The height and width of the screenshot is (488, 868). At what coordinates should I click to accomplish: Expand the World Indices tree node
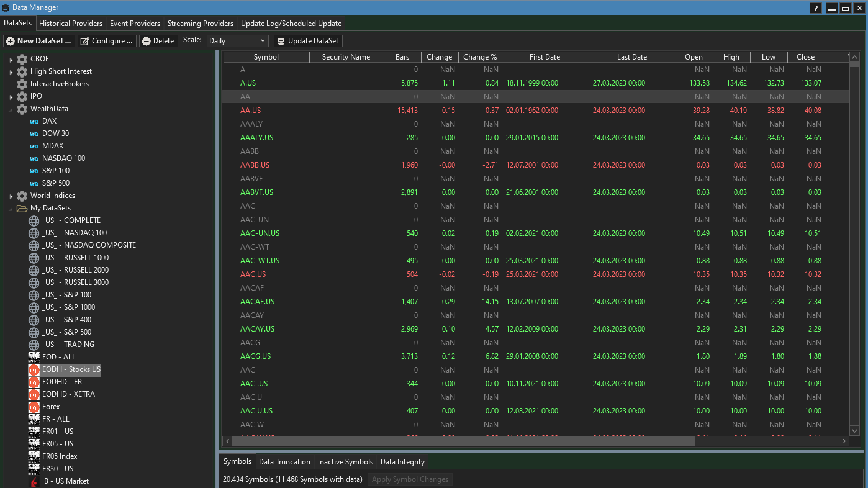pyautogui.click(x=11, y=196)
